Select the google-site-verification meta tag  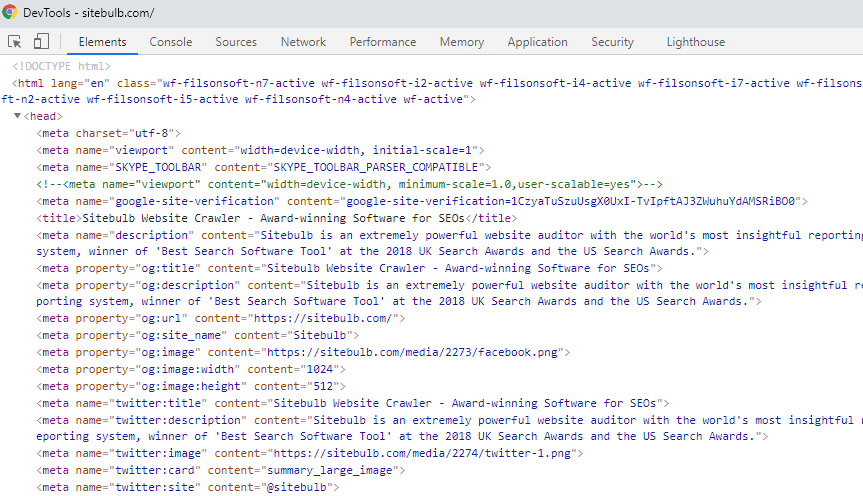pyautogui.click(x=422, y=201)
